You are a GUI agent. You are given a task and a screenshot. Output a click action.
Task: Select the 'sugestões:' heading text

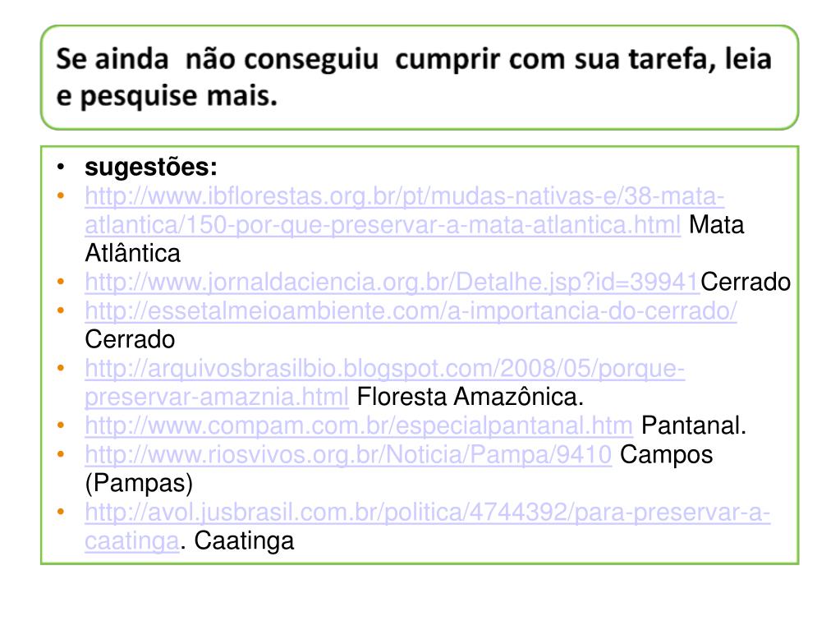[151, 167]
